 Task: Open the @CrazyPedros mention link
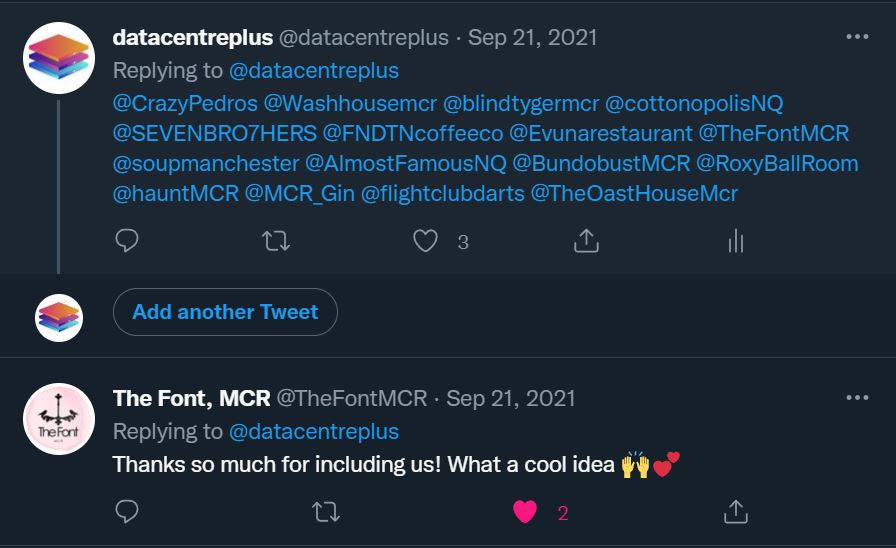(x=185, y=103)
